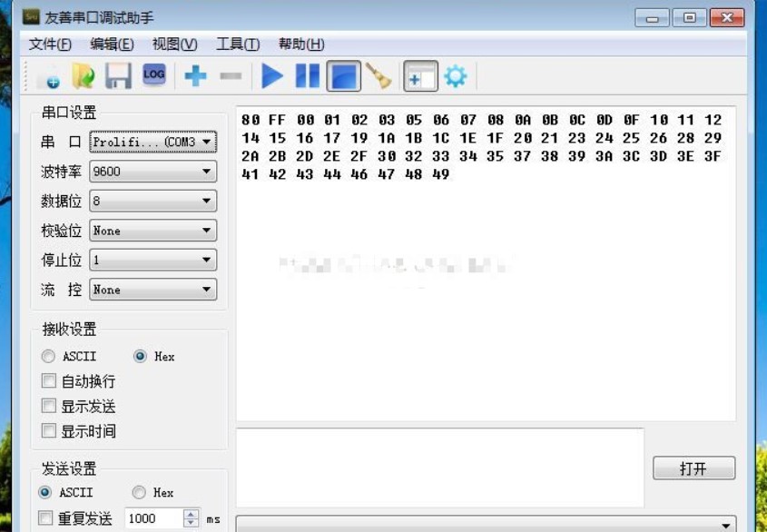
Task: Open settings with the gear icon
Action: point(455,77)
